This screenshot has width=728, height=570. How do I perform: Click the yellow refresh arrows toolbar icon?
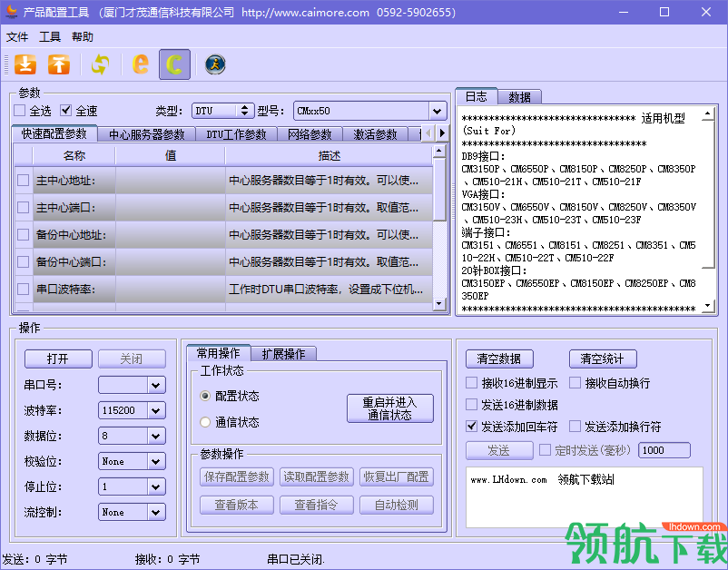[x=100, y=64]
